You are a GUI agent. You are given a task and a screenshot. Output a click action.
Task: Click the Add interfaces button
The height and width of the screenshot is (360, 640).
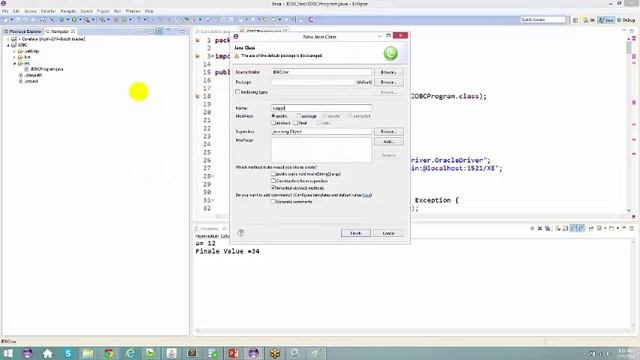coord(389,142)
